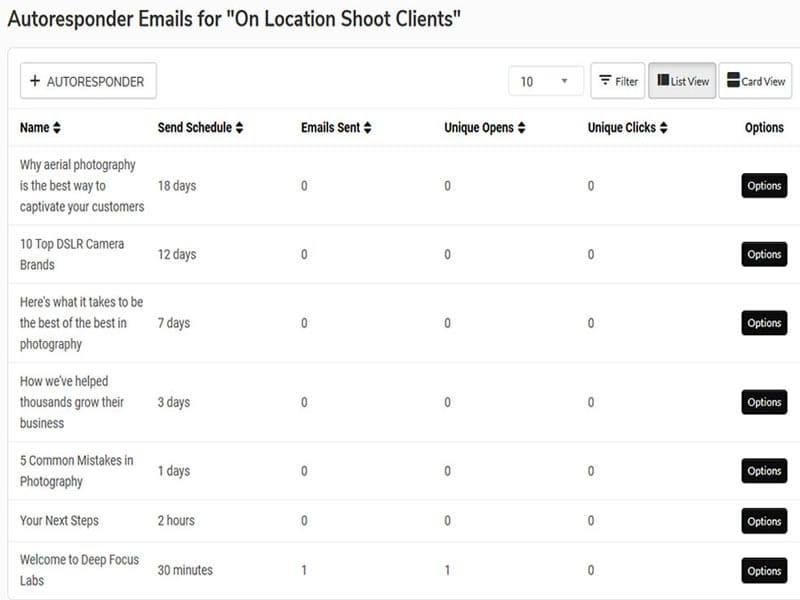Open Options for best of the best email
Viewport: 800px width, 600px height.
pos(764,323)
